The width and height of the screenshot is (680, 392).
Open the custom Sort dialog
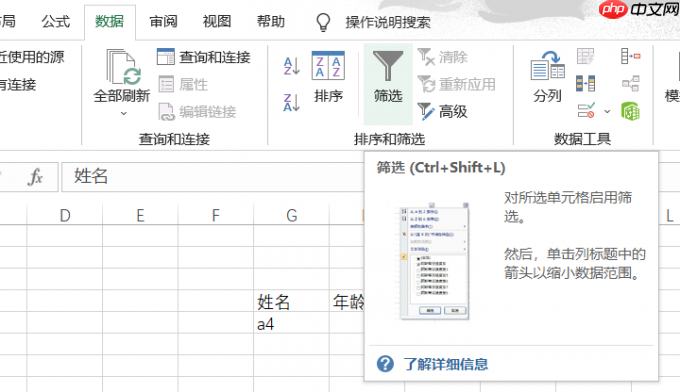point(328,77)
